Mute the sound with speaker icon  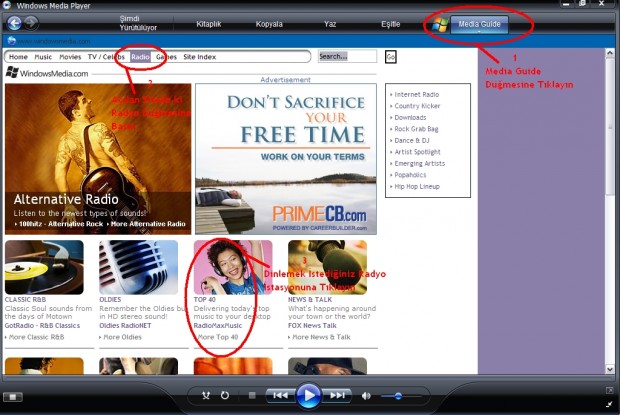tap(366, 396)
